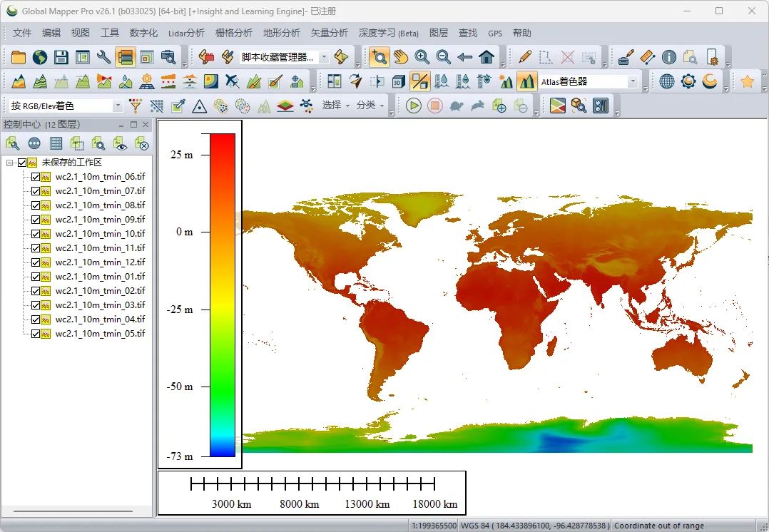This screenshot has height=532, width=769.
Task: Open the 选择 dropdown in lidar toolbar
Action: (336, 106)
